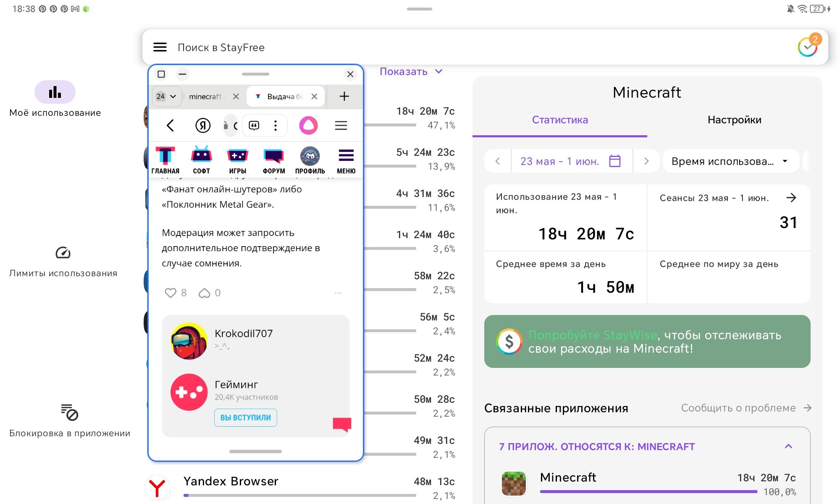Viewport: 840px width, 504px height.
Task: Tap the 18ч 20м 7с 47,1% usage entry
Action: 425,118
